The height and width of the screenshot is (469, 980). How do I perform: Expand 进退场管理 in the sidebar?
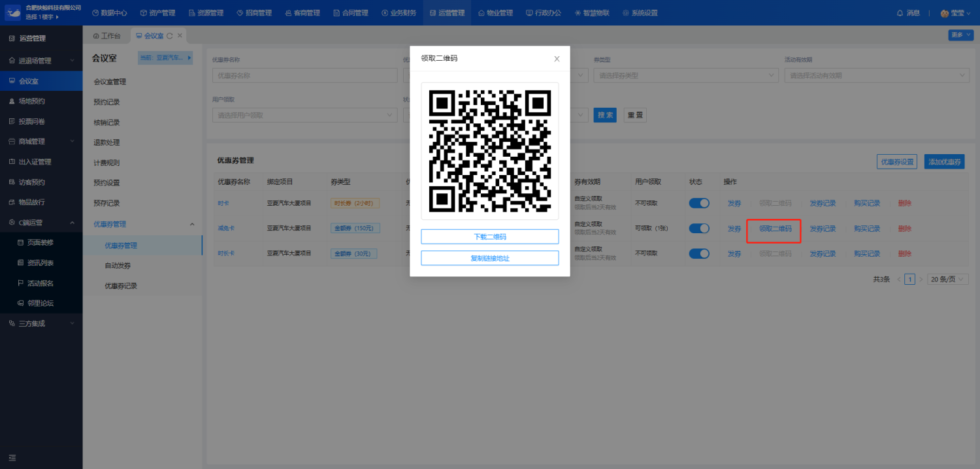point(41,61)
